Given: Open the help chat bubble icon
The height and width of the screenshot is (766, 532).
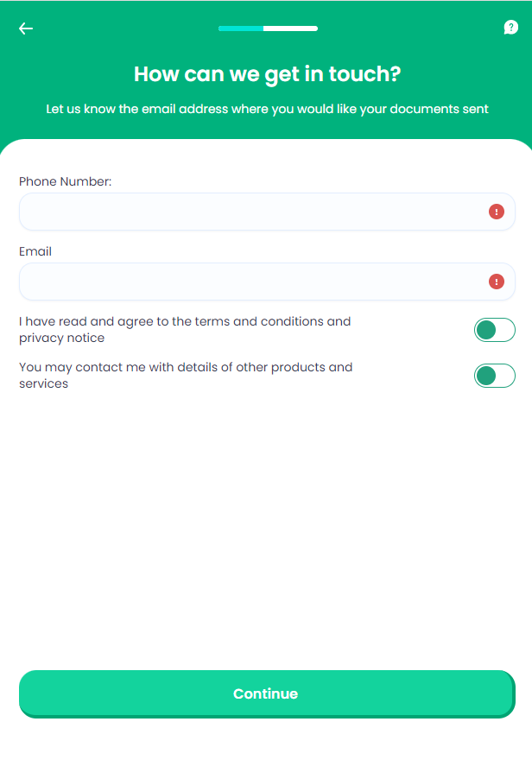Looking at the screenshot, I should (510, 28).
